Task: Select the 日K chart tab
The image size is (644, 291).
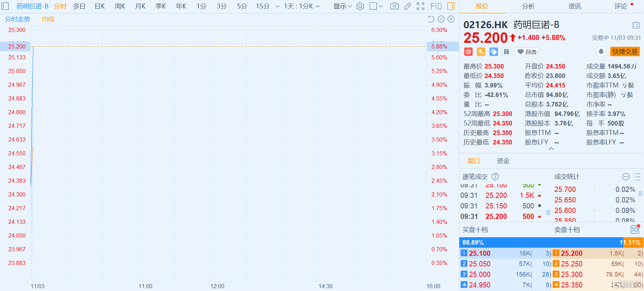Action: 100,6
